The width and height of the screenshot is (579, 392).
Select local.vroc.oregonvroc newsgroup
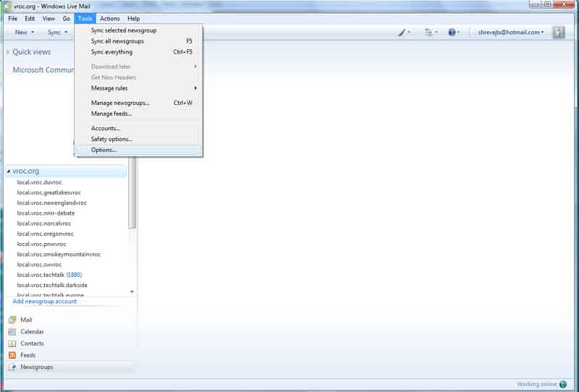(45, 234)
